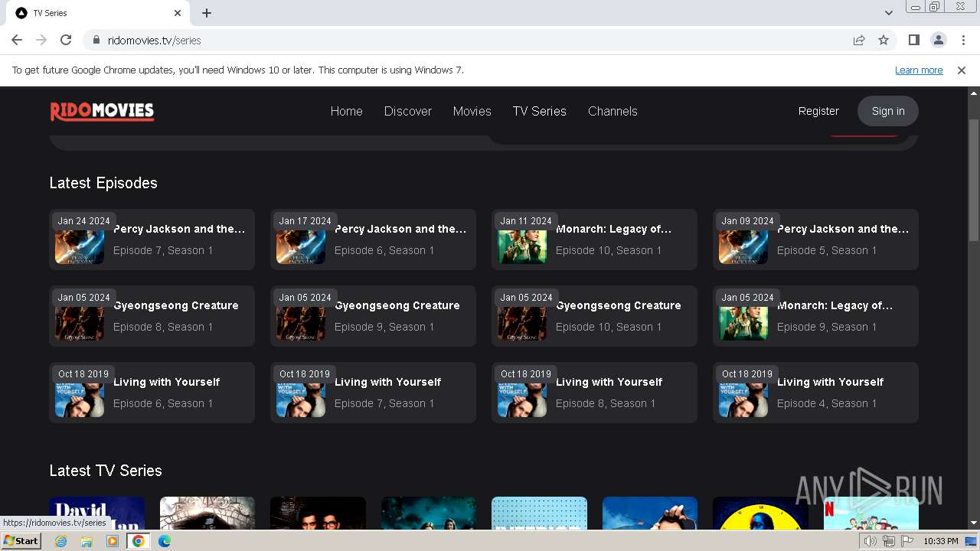Click the Latest Episodes heading
This screenshot has height=551, width=980.
(103, 183)
